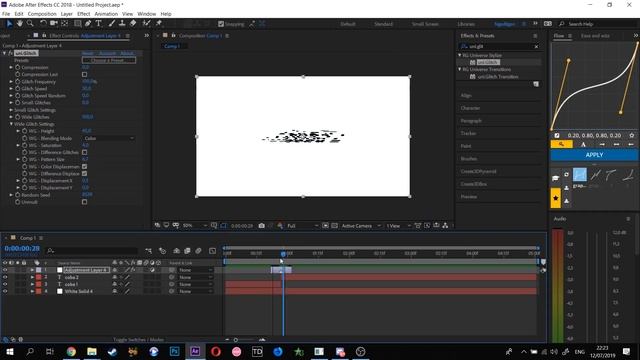Viewport: 640px width, 360px height.
Task: Switch to the Small Screen workspace
Action: coord(425,24)
